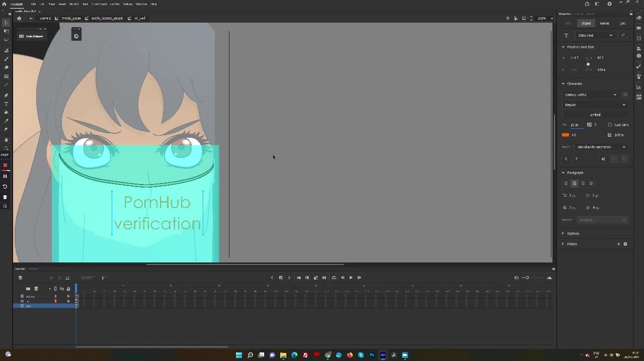Step back one frame
644x361 pixels.
click(x=343, y=278)
